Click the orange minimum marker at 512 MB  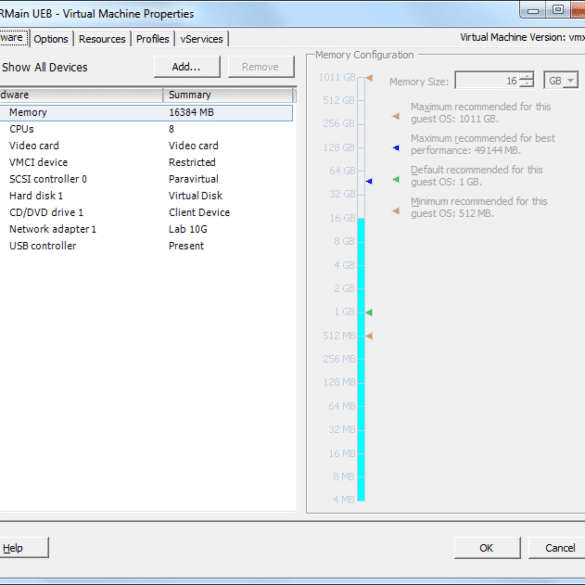(x=369, y=336)
